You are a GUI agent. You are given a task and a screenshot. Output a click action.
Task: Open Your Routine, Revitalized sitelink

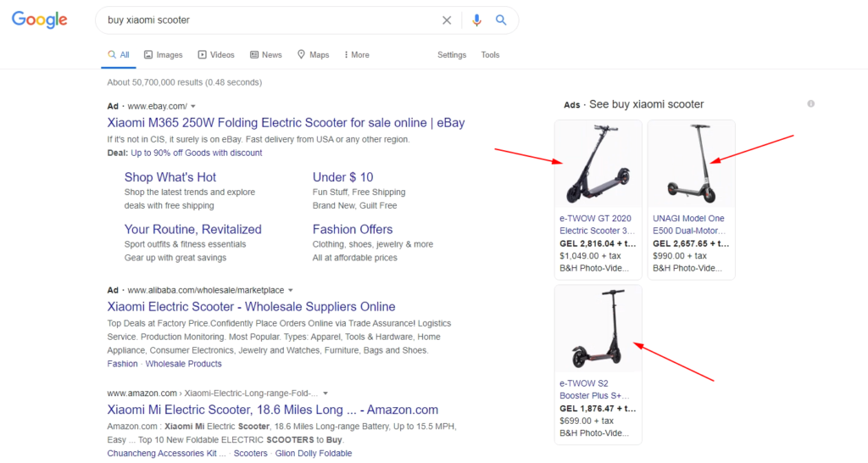[192, 229]
